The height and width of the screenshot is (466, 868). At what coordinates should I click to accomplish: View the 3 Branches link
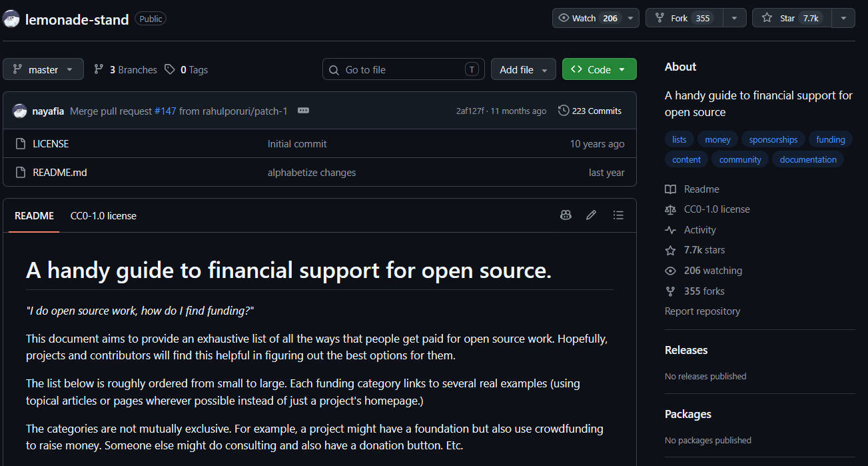click(x=125, y=69)
